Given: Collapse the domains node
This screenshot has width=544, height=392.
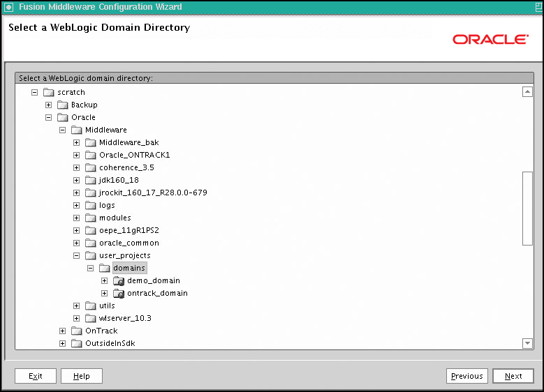Looking at the screenshot, I should click(x=91, y=268).
